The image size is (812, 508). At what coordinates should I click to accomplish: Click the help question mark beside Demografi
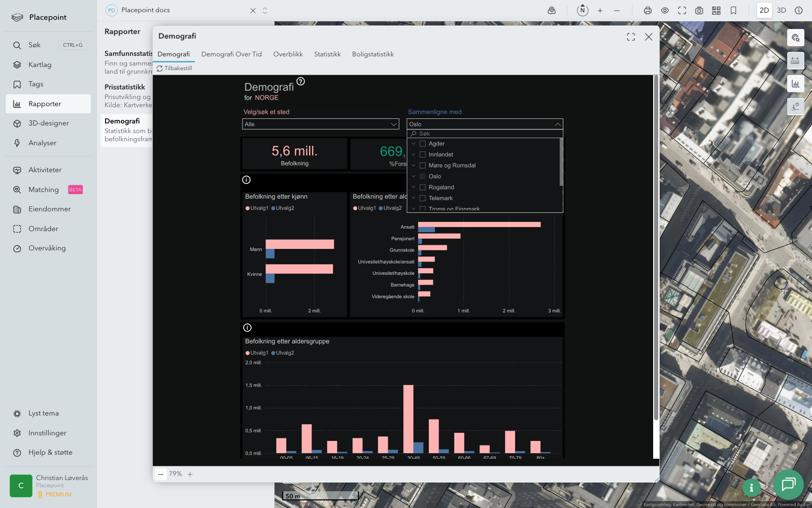pos(300,81)
